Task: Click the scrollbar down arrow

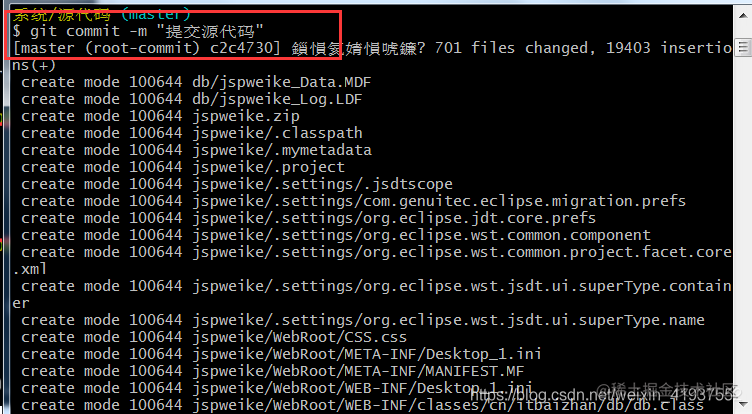Action: coord(743,405)
